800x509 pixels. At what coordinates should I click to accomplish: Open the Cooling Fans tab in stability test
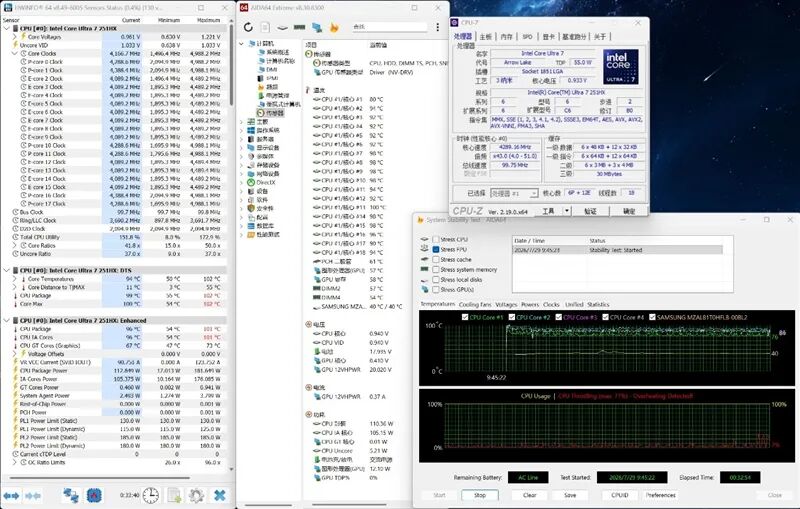[475, 304]
